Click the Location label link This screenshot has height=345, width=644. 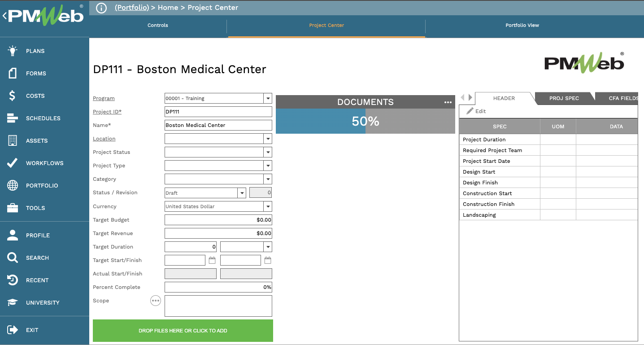[104, 139]
